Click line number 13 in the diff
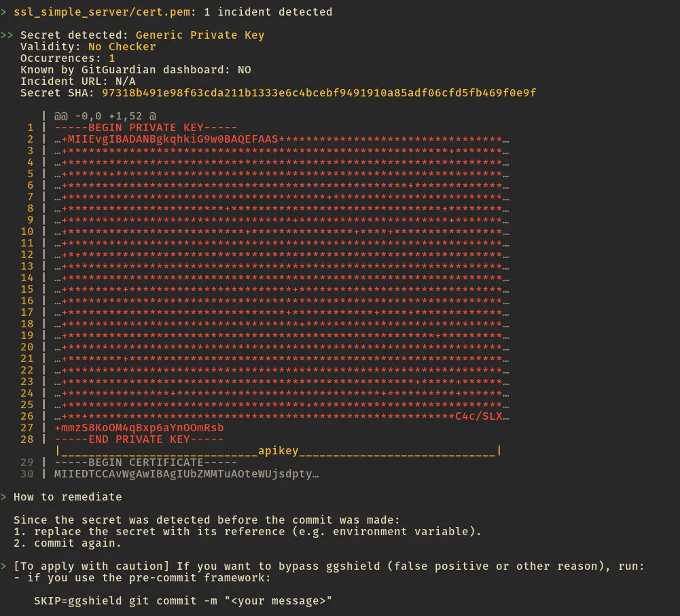 [27, 266]
